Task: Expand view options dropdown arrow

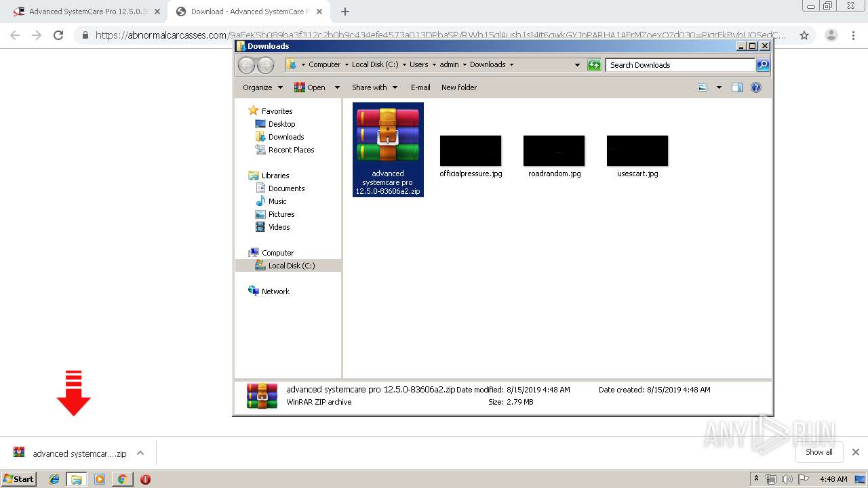Action: pyautogui.click(x=719, y=87)
